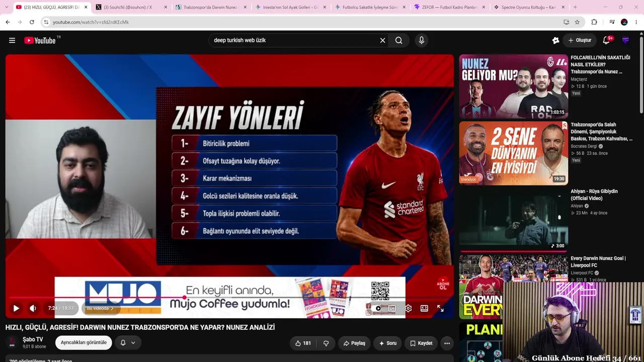Enter fullscreen video mode
This screenshot has height=362, width=644.
tap(440, 308)
